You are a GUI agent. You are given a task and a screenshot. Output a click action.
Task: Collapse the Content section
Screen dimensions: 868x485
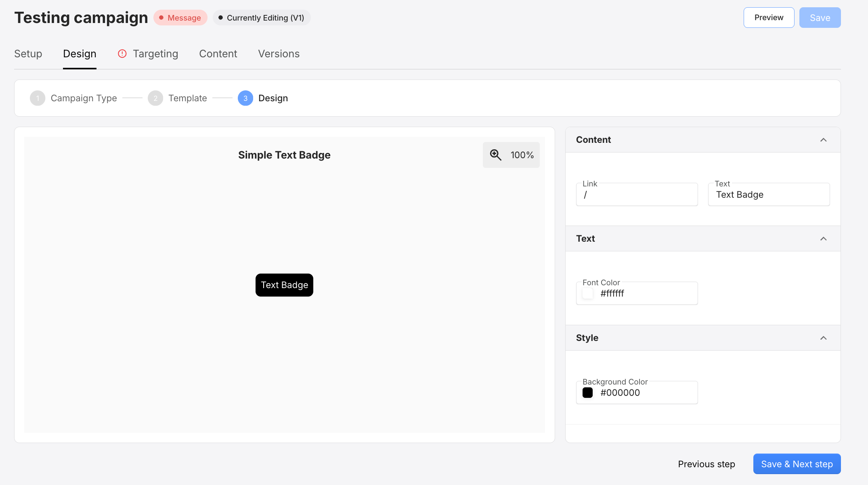coord(824,140)
